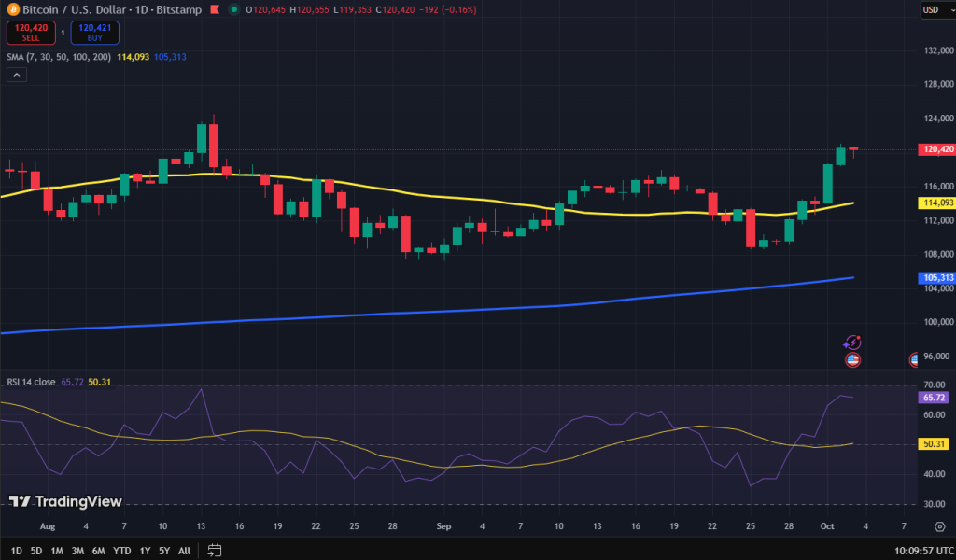Click the US flag economic event icon
The image size is (956, 560).
point(853,359)
